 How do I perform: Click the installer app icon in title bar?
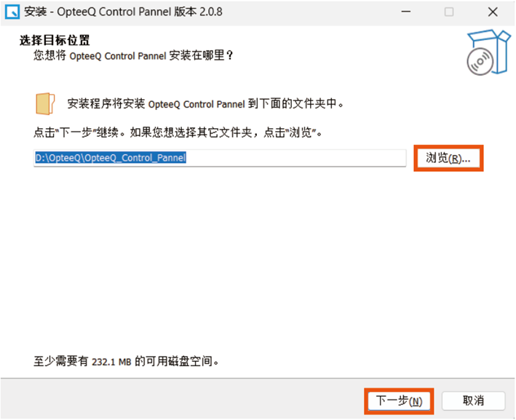coord(13,12)
